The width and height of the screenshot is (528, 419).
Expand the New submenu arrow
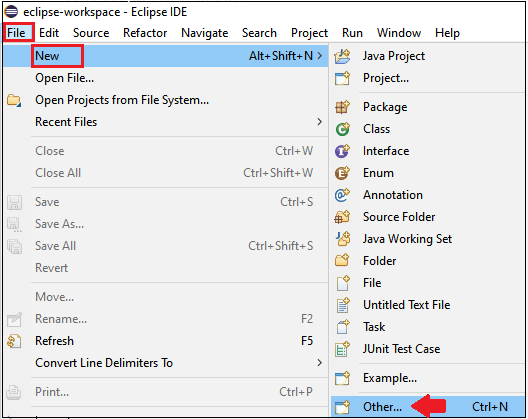[319, 56]
